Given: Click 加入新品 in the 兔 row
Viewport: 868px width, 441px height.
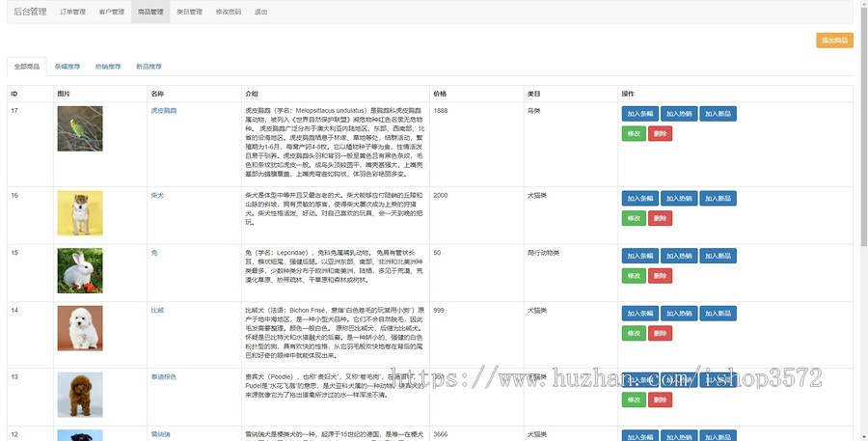Looking at the screenshot, I should click(718, 256).
